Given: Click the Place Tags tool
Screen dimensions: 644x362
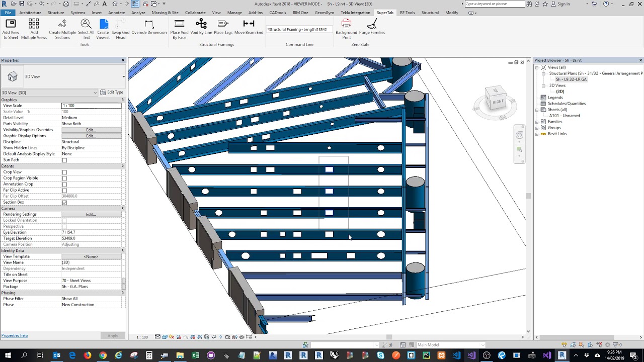Looking at the screenshot, I should point(223,27).
